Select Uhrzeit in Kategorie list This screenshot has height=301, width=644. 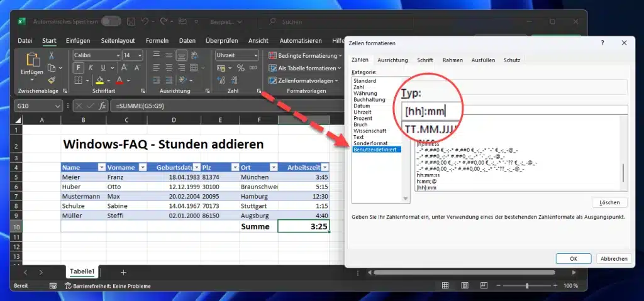(363, 112)
